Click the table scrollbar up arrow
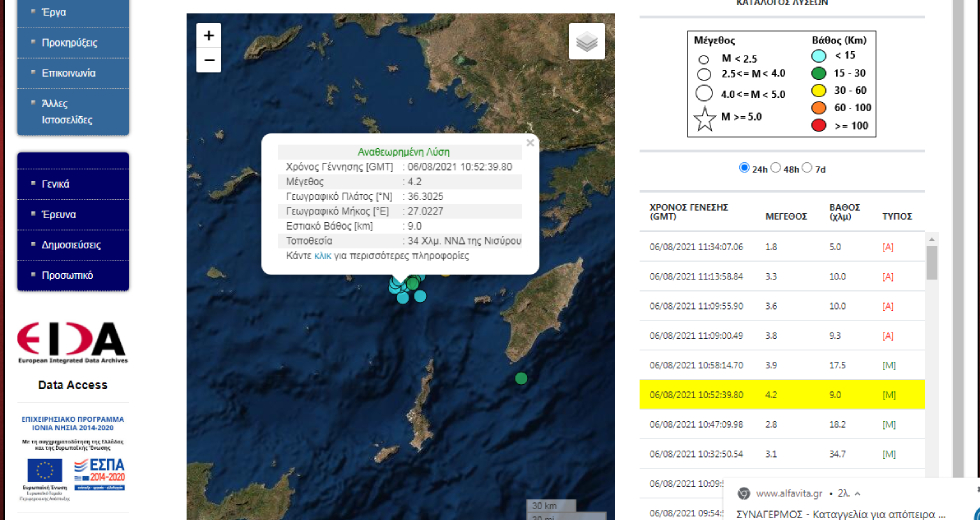 click(x=932, y=239)
